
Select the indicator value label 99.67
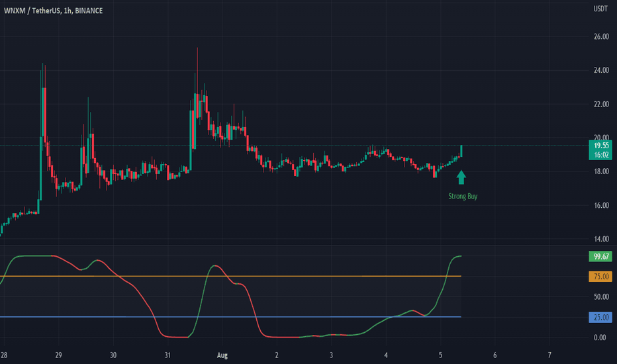click(x=601, y=257)
